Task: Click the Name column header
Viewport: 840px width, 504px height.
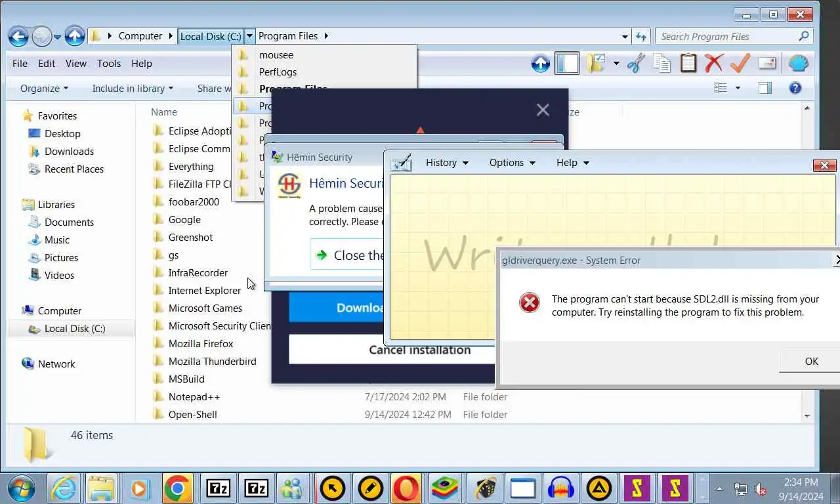Action: pos(164,112)
